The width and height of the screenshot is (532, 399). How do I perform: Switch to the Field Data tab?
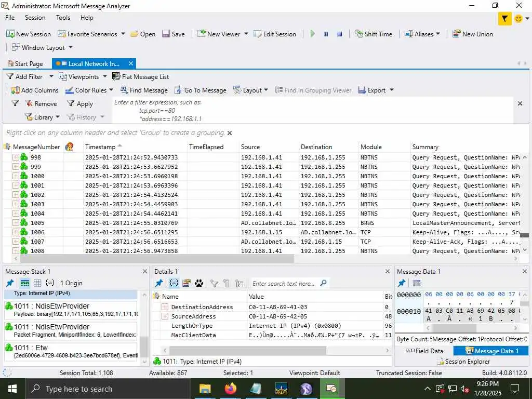point(424,351)
